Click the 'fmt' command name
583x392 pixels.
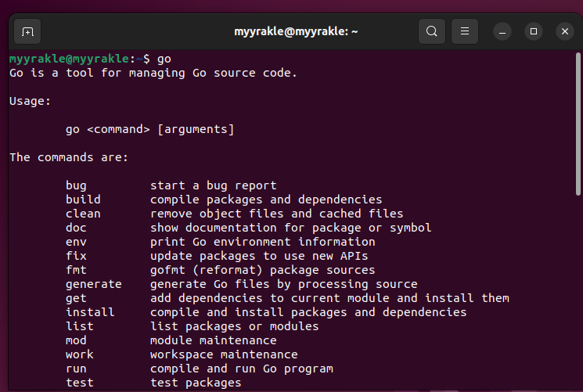pyautogui.click(x=76, y=270)
